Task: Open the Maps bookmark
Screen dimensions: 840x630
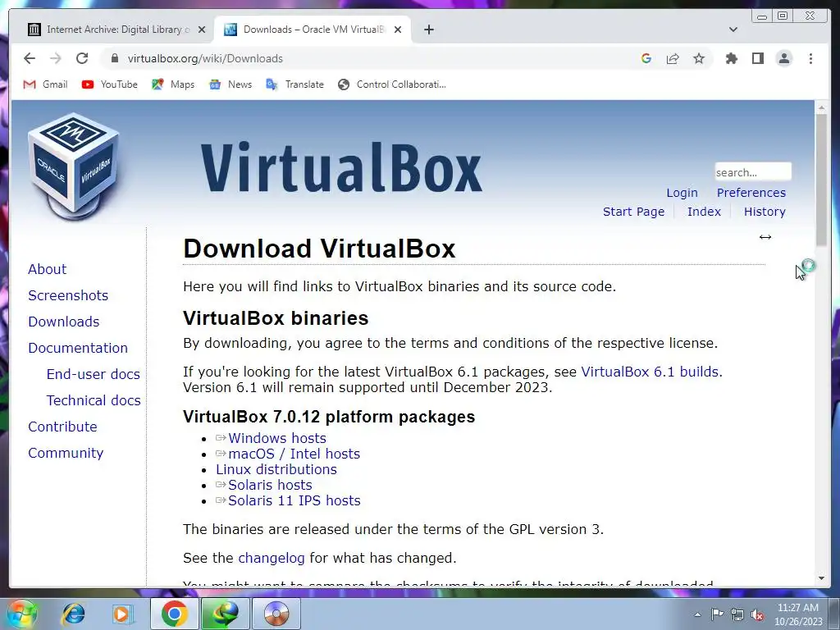Action: 173,84
